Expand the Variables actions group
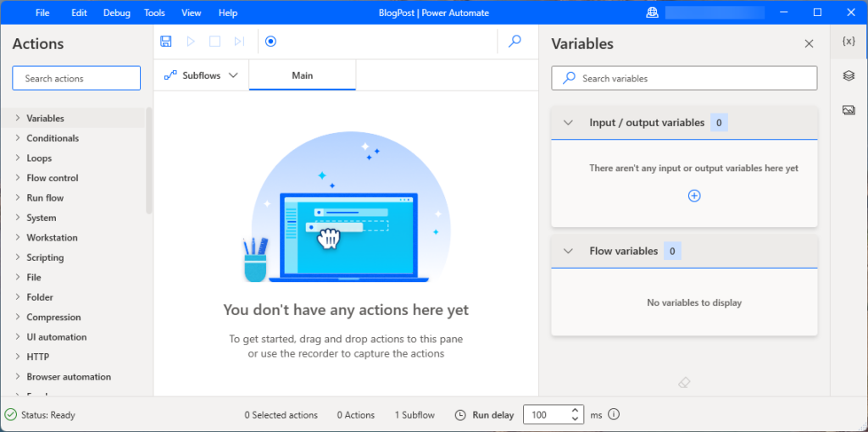 click(x=18, y=118)
